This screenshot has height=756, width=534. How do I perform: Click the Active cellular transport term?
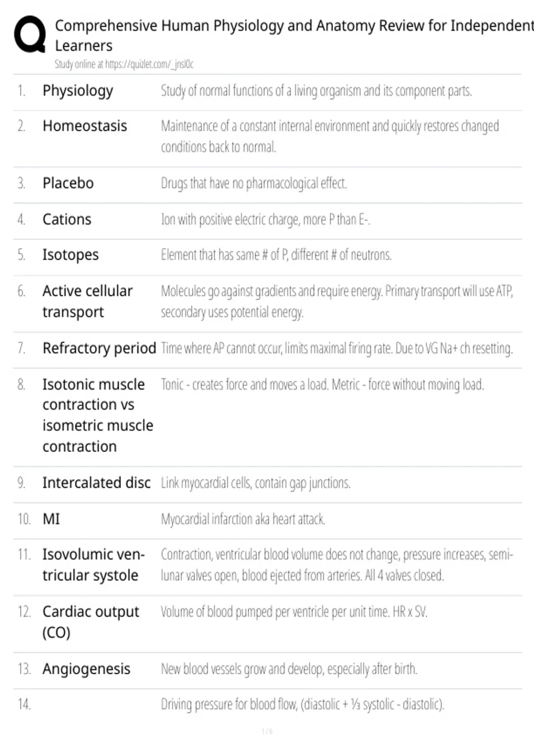[88, 302]
